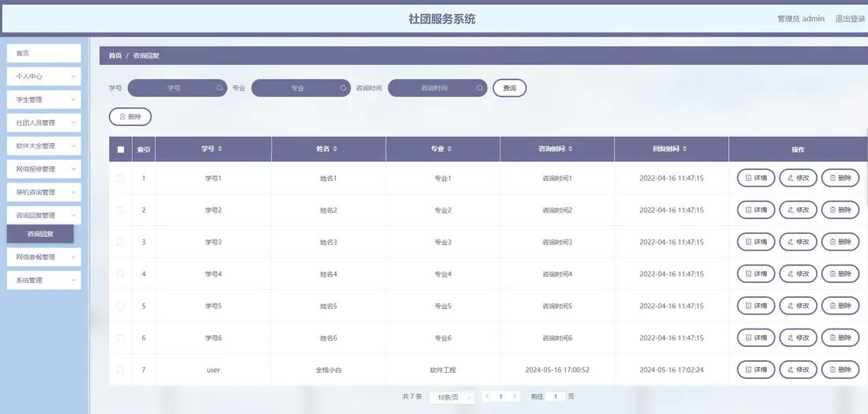Click the vertical scrollbar at table's right edge
The image size is (868, 414).
coord(866,166)
